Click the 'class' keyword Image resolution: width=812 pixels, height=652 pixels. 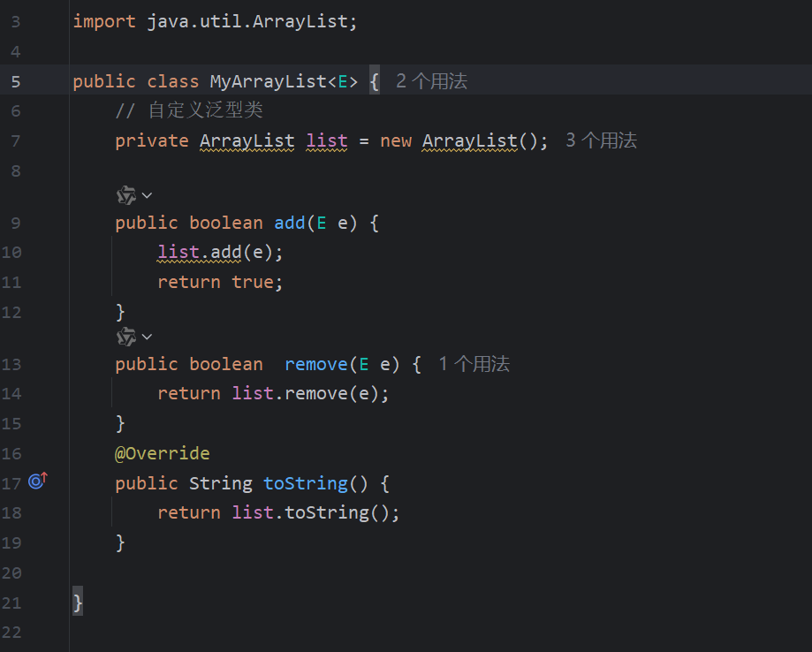click(173, 82)
